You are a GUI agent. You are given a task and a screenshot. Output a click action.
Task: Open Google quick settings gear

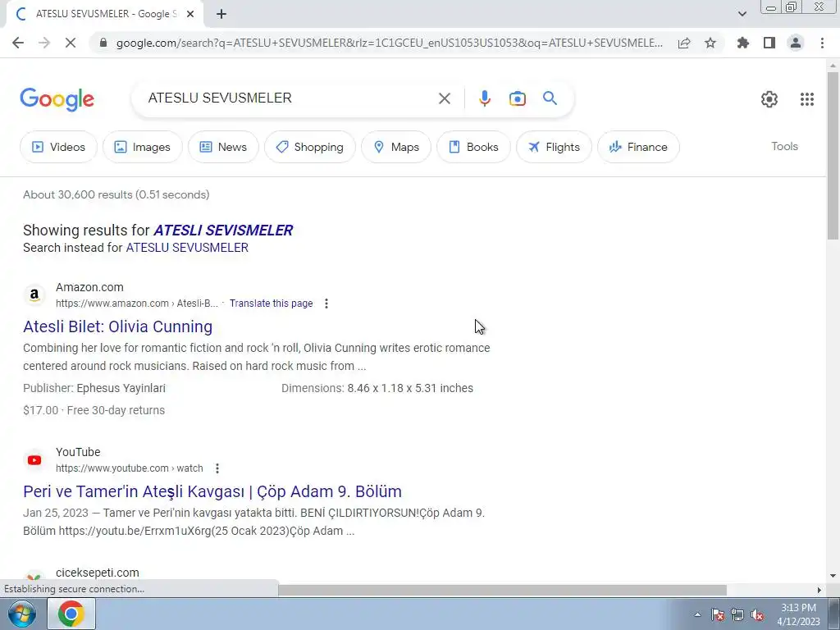(x=769, y=99)
